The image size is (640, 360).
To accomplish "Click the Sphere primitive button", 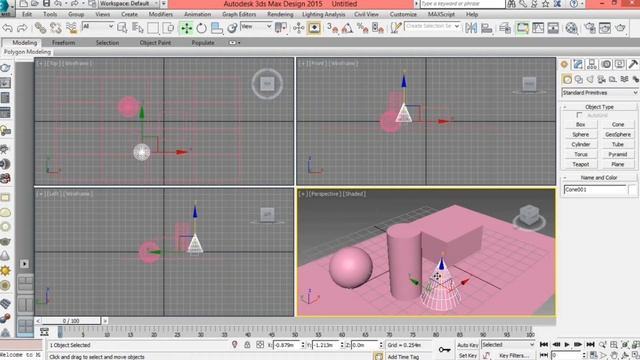I will [x=580, y=134].
